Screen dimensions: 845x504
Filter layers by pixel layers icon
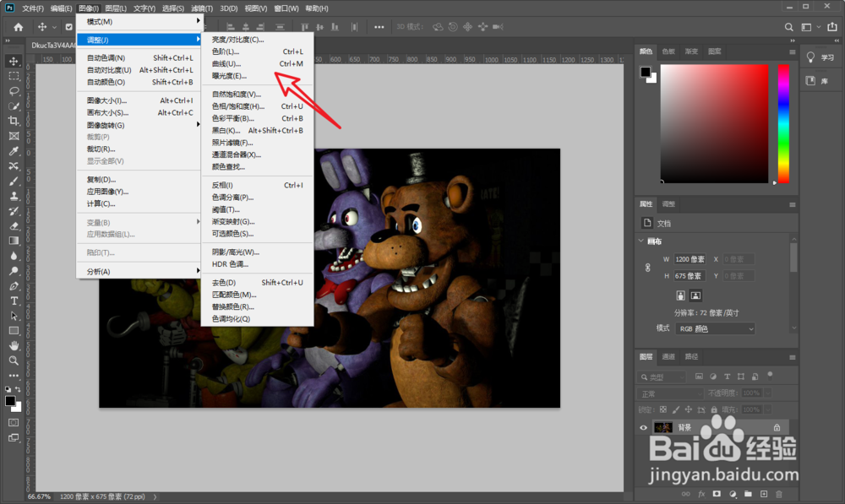[x=699, y=377]
